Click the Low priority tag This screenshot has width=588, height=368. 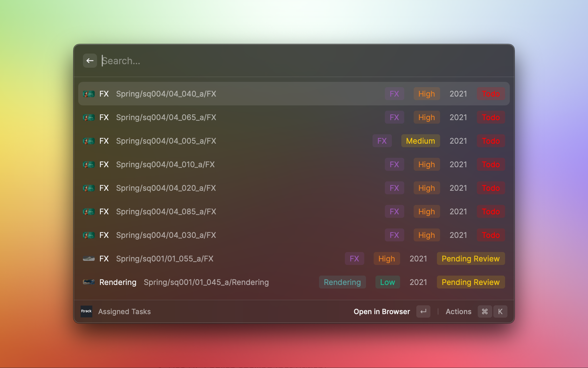click(387, 282)
